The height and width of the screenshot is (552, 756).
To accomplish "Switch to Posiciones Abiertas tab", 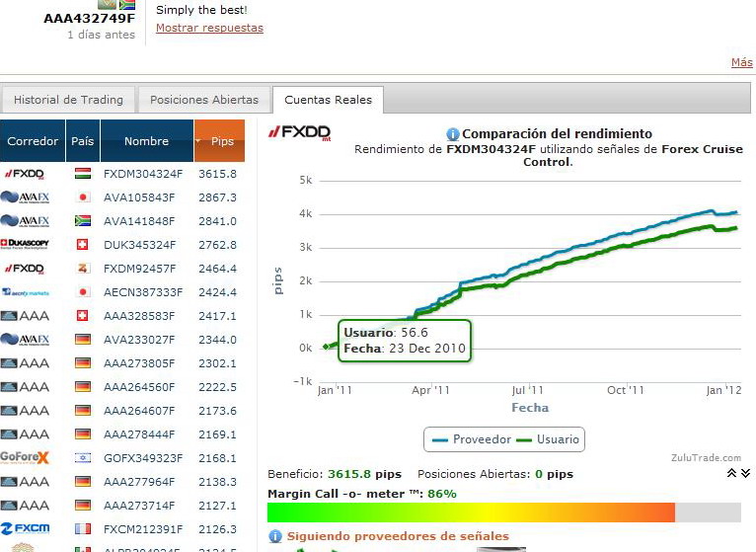I will [204, 100].
